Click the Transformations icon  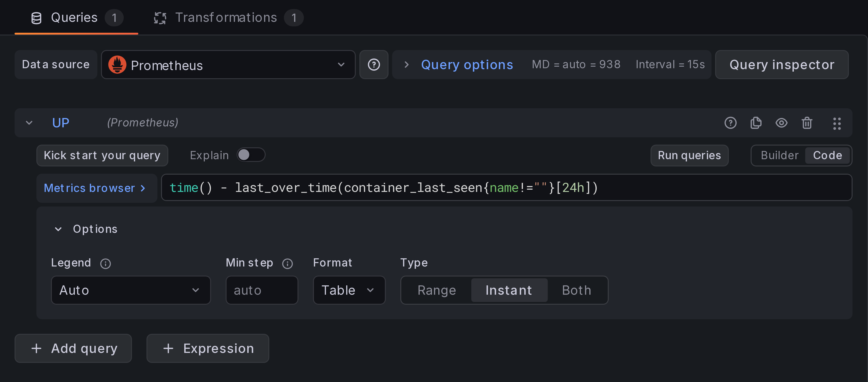point(160,18)
